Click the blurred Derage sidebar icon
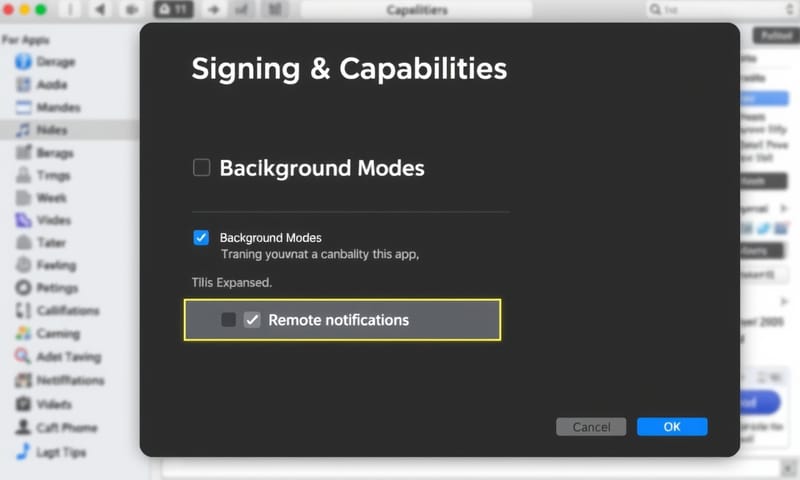The image size is (800, 480). pos(23,62)
